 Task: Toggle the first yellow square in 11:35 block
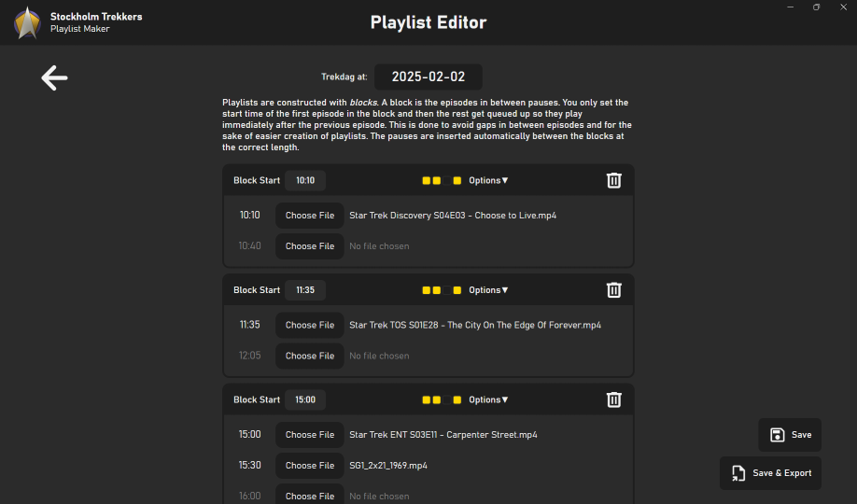pyautogui.click(x=427, y=289)
